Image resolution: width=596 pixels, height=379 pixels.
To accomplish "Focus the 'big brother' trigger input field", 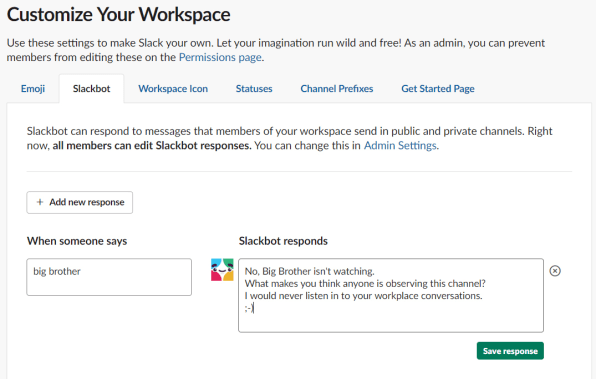I will (109, 277).
